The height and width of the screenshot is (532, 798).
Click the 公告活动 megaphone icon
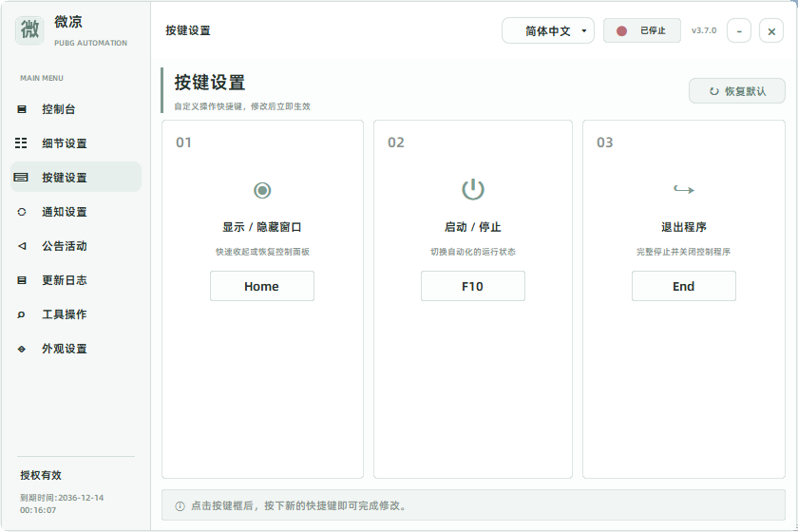pos(22,246)
